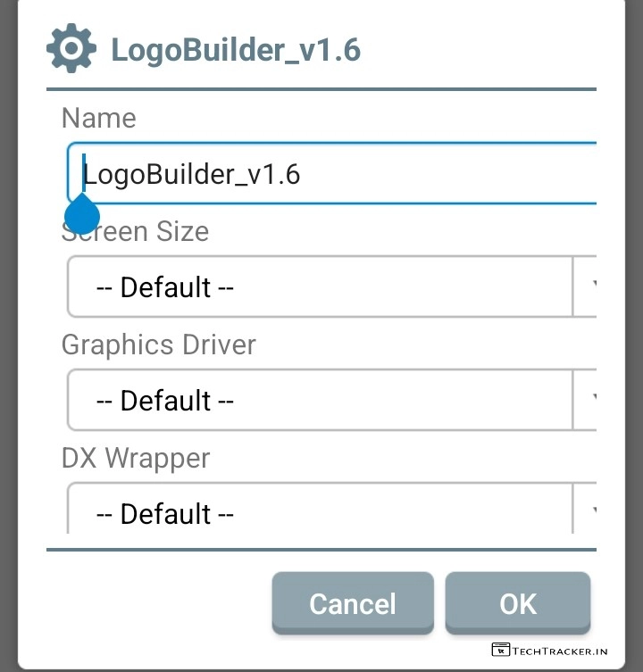Click the Screen Size label

136,233
